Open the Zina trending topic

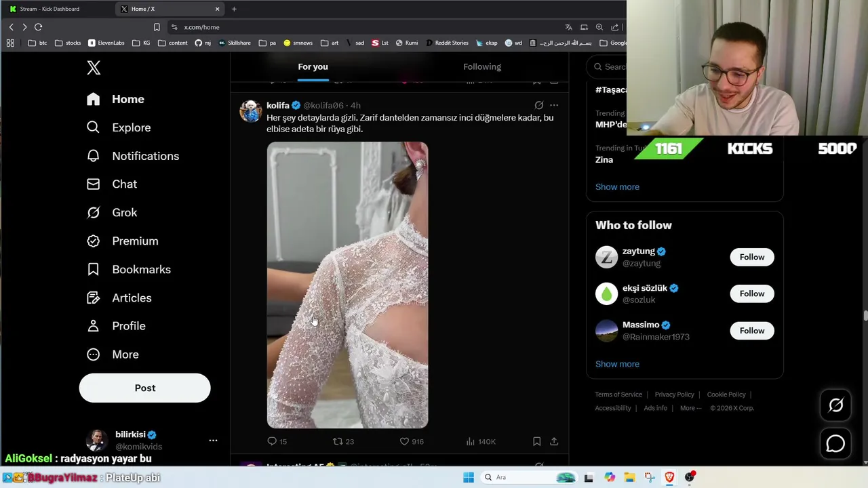pyautogui.click(x=604, y=160)
